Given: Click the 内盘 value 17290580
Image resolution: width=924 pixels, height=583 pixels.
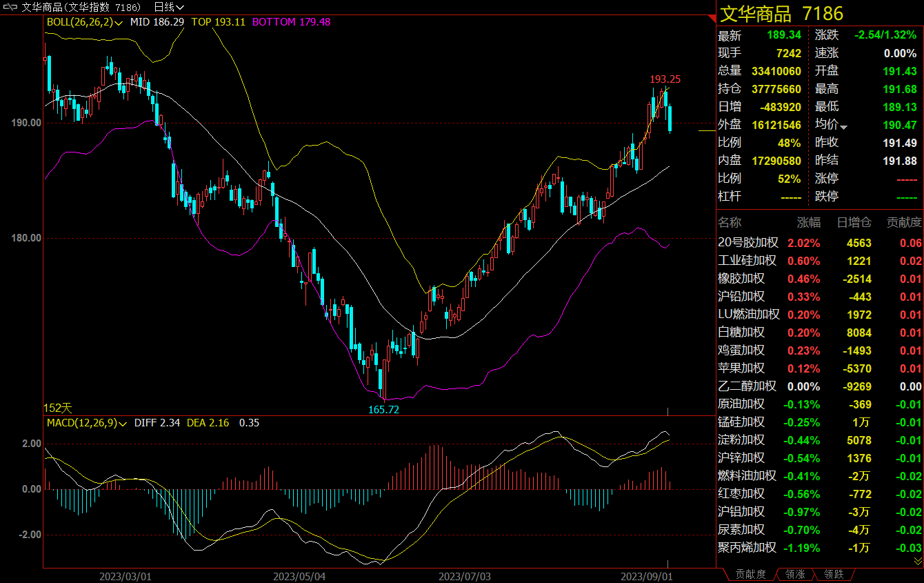Looking at the screenshot, I should coord(776,161).
